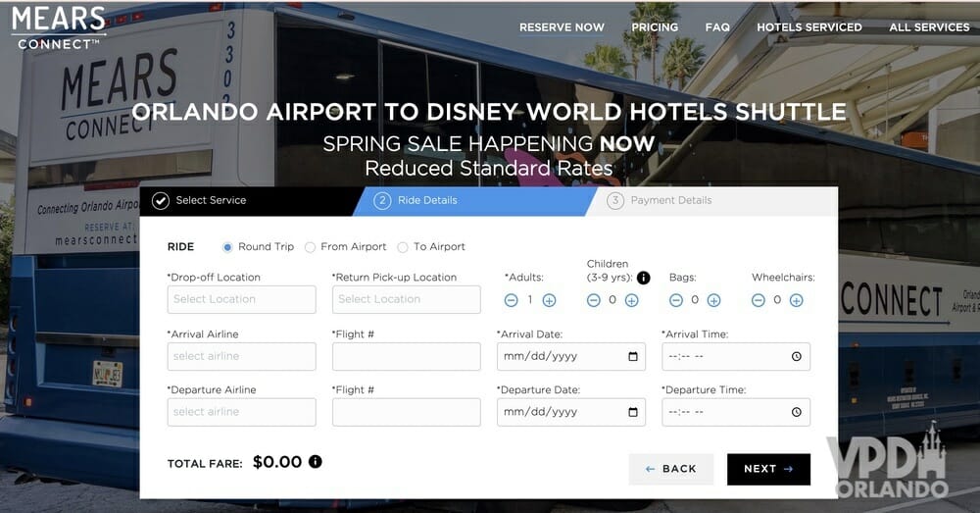Increase the Wheelchairs count with plus icon

[x=796, y=300]
